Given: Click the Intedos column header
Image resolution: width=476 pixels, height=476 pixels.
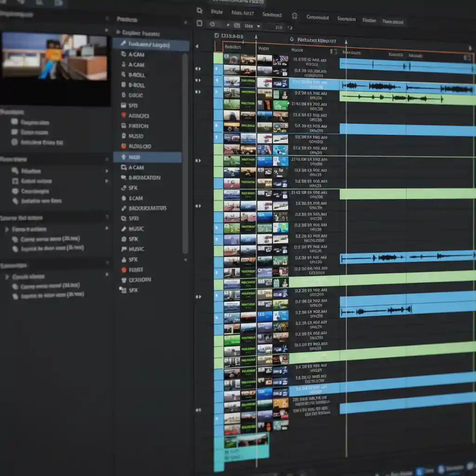Looking at the screenshot, I should (x=233, y=47).
